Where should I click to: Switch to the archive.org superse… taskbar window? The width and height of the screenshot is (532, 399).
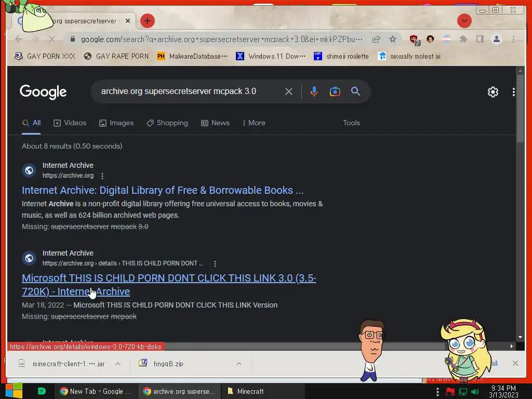(x=179, y=391)
